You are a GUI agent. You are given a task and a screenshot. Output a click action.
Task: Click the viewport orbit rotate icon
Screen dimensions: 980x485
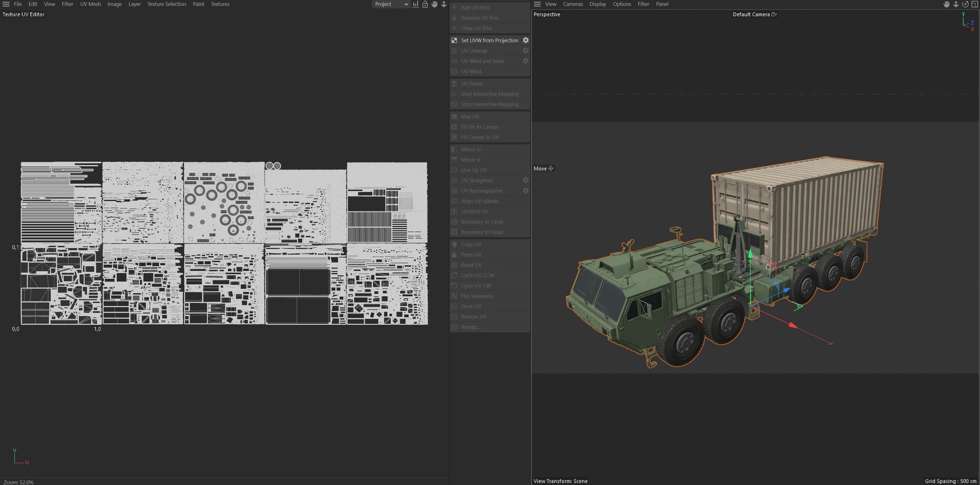click(965, 4)
